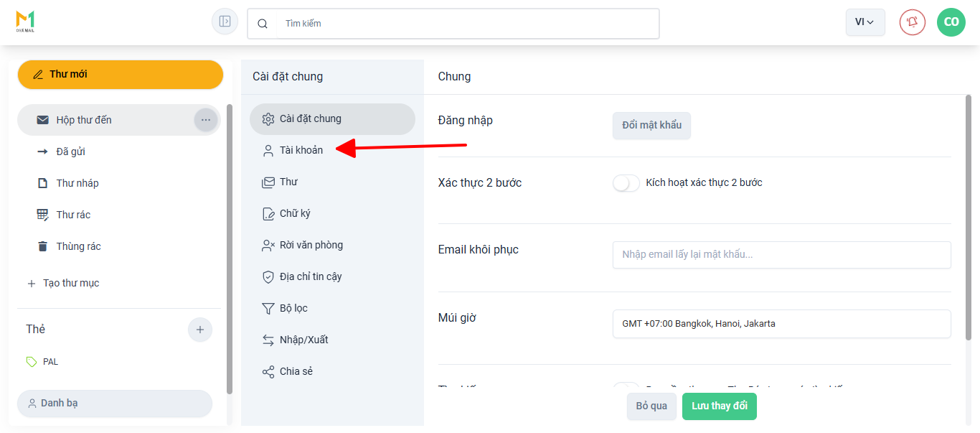This screenshot has height=433, width=980.
Task: Click the inbox three-dots options icon
Action: coord(206,120)
